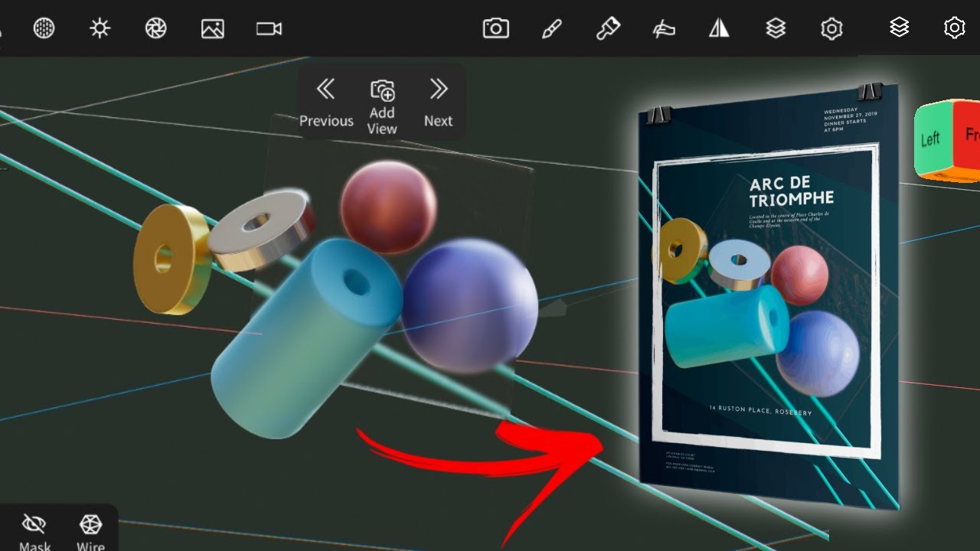
Task: Select the pencil stroke tool icon
Action: 551,29
